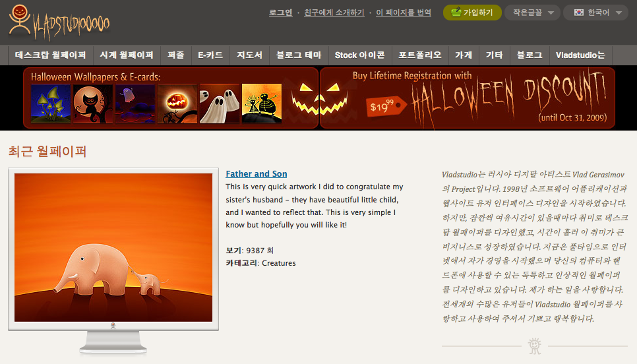Click the Korean flag icon
637x364 pixels.
pyautogui.click(x=578, y=13)
